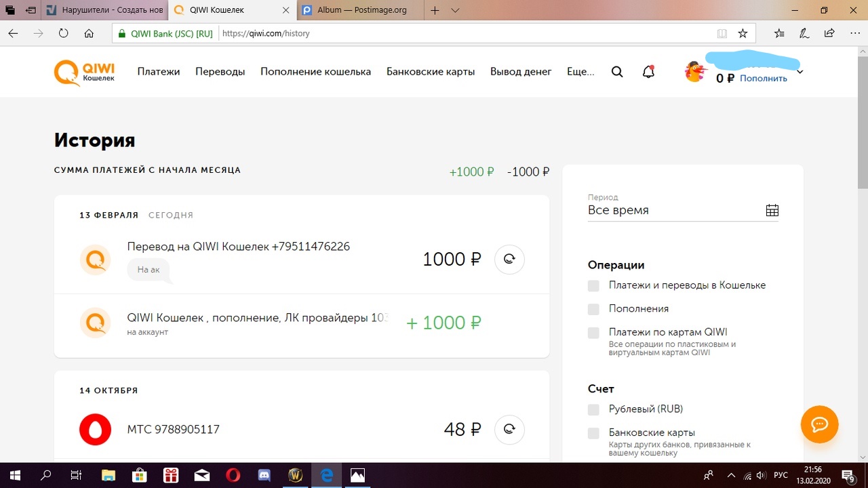The image size is (868, 488).
Task: Click the QIWI Кошелек logo
Action: click(x=84, y=72)
